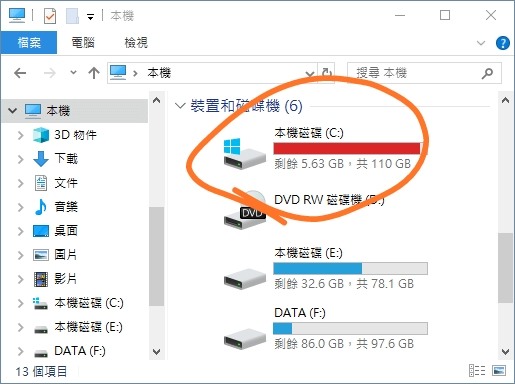
Task: Open the quick access toolbar customize dropdown
Action: pyautogui.click(x=90, y=17)
